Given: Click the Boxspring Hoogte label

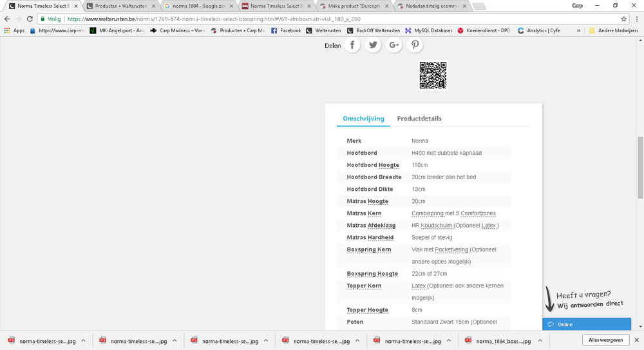Looking at the screenshot, I should (372, 274).
